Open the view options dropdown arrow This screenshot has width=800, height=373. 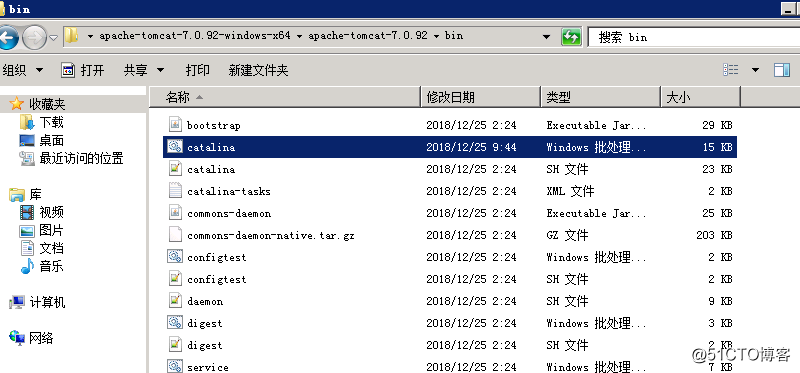click(x=756, y=70)
